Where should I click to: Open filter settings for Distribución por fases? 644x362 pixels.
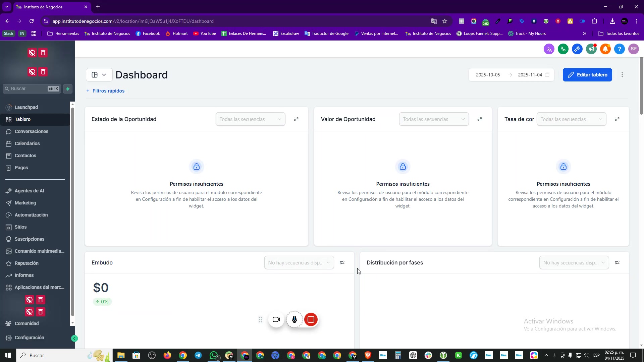pyautogui.click(x=617, y=263)
